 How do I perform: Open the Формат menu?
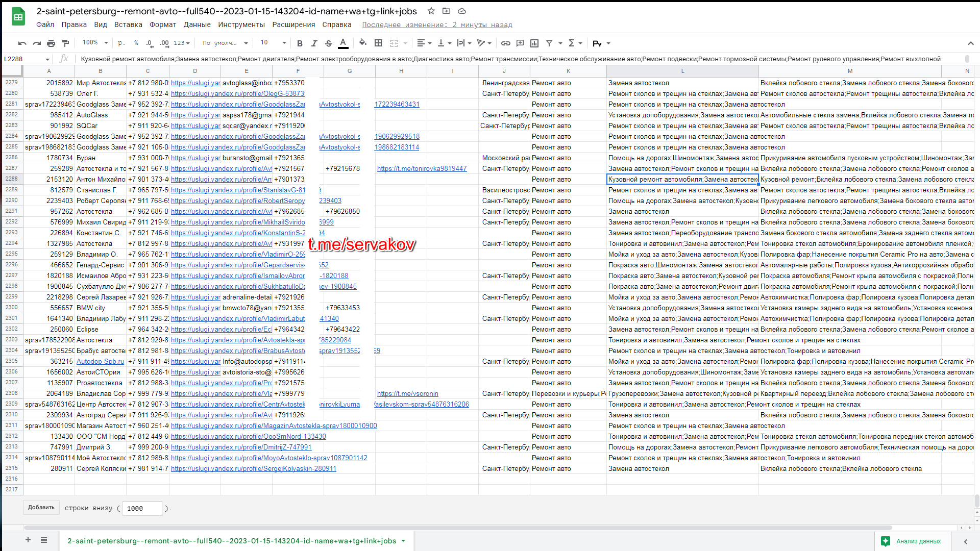(163, 24)
